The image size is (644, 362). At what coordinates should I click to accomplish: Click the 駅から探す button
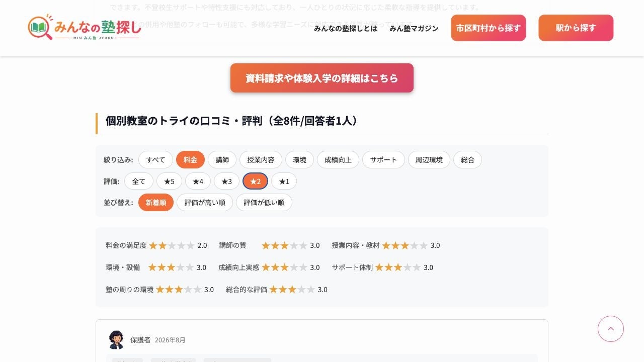(x=576, y=28)
